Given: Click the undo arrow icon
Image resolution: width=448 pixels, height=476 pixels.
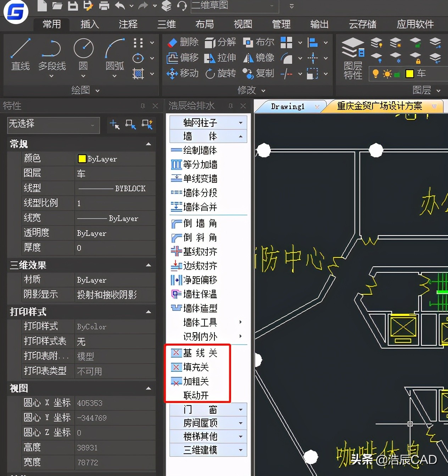Looking at the screenshot, I should 120,6.
